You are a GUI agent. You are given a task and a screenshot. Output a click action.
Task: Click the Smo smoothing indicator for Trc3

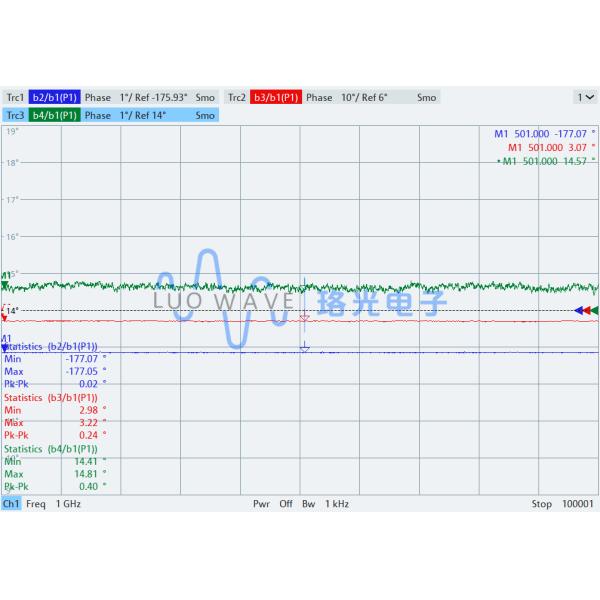[x=205, y=115]
